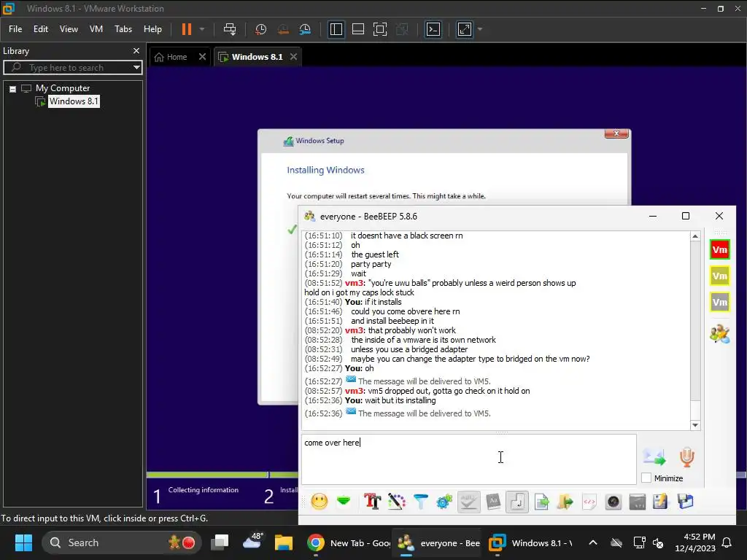
Task: Click the stretch guest display icon
Action: pos(465,29)
